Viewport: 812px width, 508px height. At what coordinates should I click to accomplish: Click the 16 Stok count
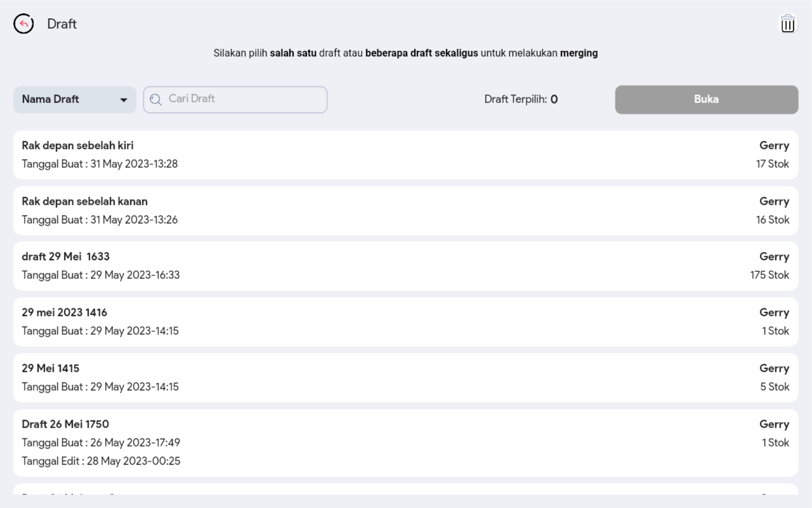coord(772,220)
